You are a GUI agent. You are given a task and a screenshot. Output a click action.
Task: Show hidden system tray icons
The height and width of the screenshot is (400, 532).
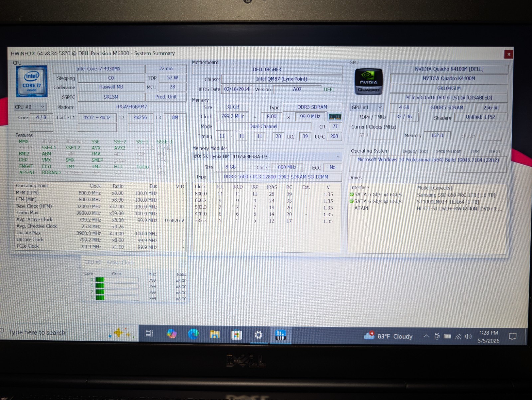[x=426, y=336]
